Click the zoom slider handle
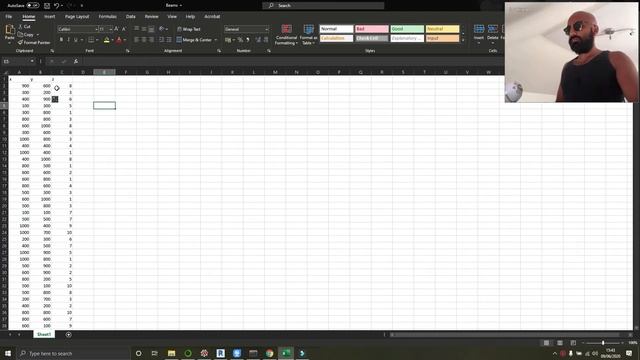 pos(603,343)
